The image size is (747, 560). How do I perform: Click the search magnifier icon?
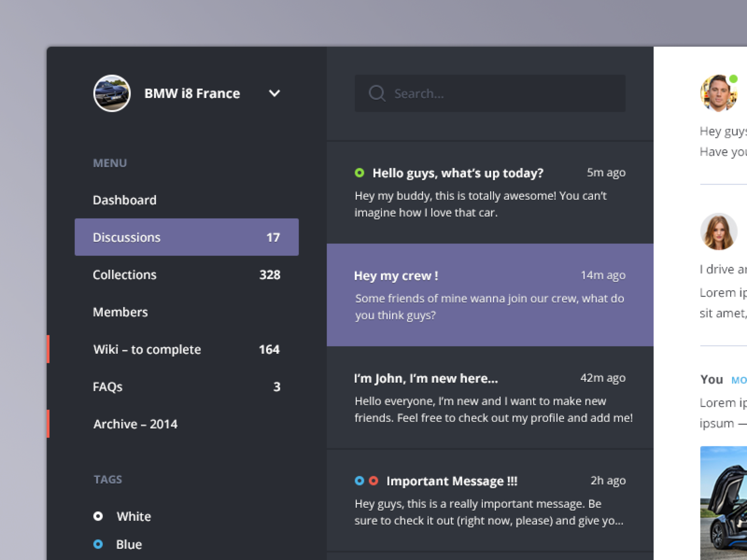coord(376,93)
